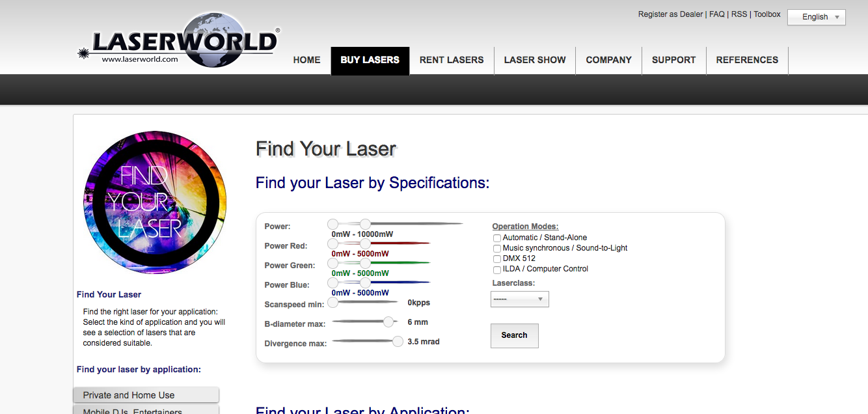Click the '0mW - 10000mW' power value
868x414 pixels.
(x=362, y=234)
